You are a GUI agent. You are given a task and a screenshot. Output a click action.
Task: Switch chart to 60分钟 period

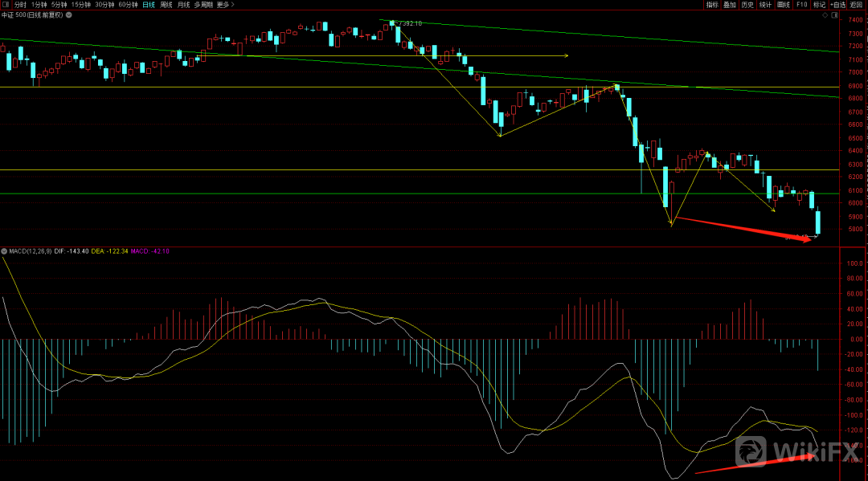[x=128, y=5]
